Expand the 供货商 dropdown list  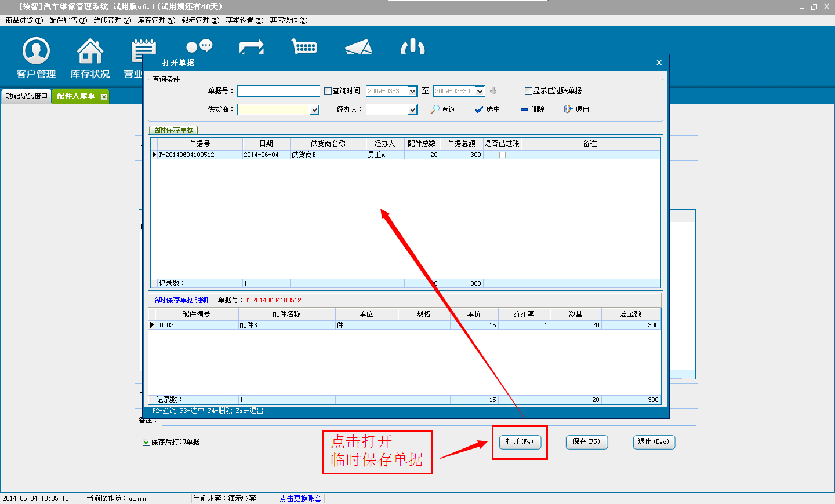click(x=314, y=109)
